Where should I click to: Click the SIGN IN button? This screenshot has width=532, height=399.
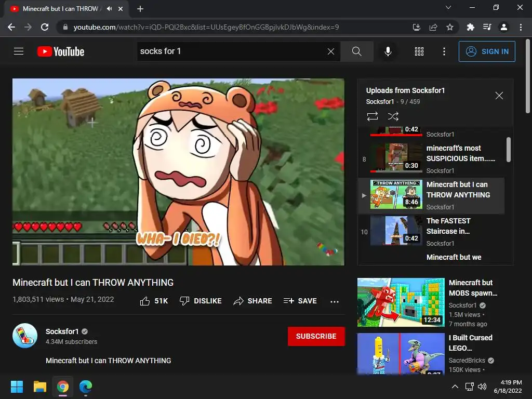tap(487, 51)
